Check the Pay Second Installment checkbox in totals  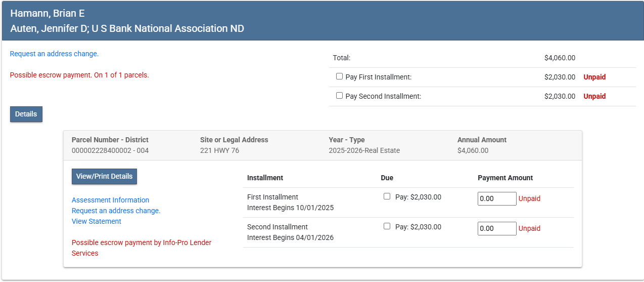(x=339, y=96)
